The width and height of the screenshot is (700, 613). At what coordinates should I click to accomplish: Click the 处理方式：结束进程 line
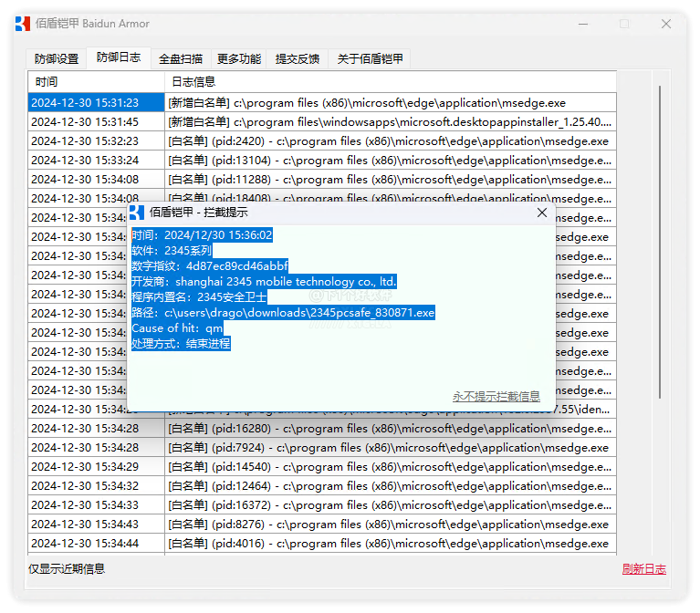181,344
